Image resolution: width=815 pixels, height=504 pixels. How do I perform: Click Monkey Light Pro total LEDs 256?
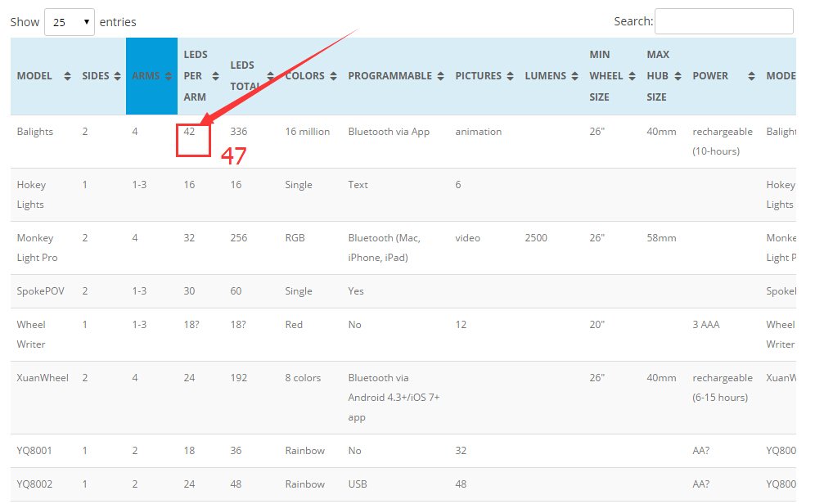[239, 237]
